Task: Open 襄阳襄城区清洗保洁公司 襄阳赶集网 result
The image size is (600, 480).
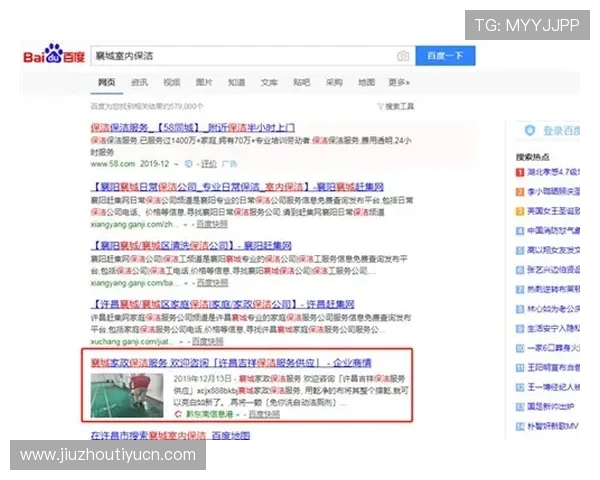Action: (191, 245)
